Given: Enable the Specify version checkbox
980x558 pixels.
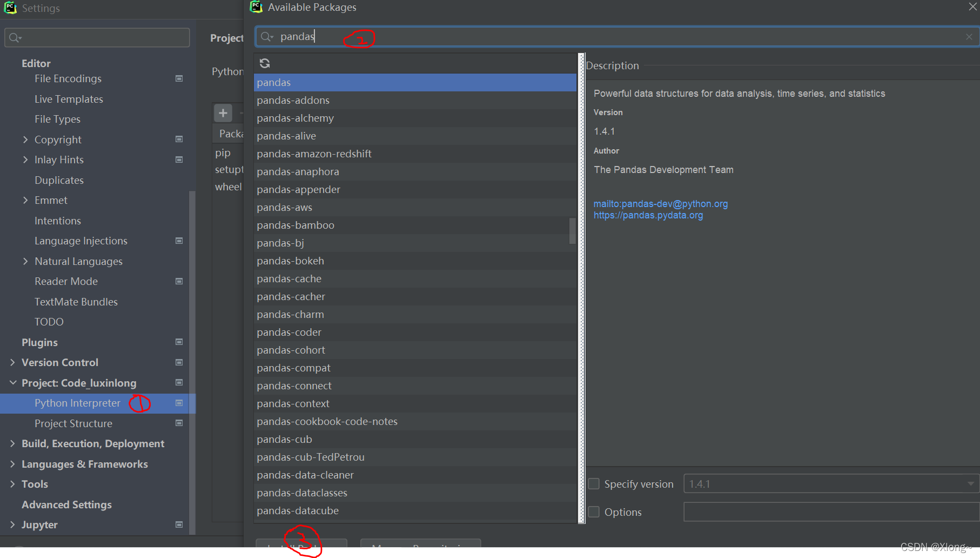Looking at the screenshot, I should [x=594, y=484].
